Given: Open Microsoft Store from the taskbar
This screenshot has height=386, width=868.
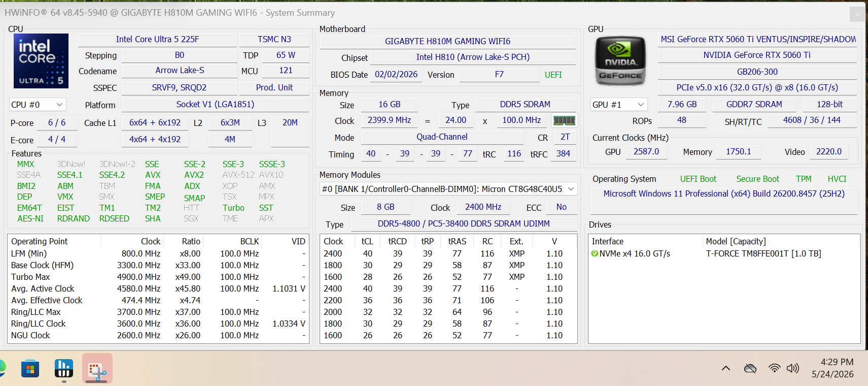Looking at the screenshot, I should pyautogui.click(x=30, y=369).
